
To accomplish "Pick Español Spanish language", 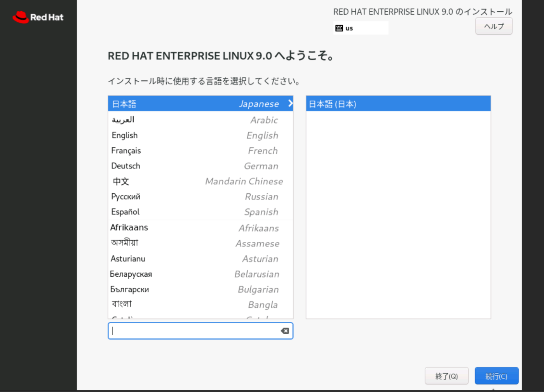I will (201, 212).
